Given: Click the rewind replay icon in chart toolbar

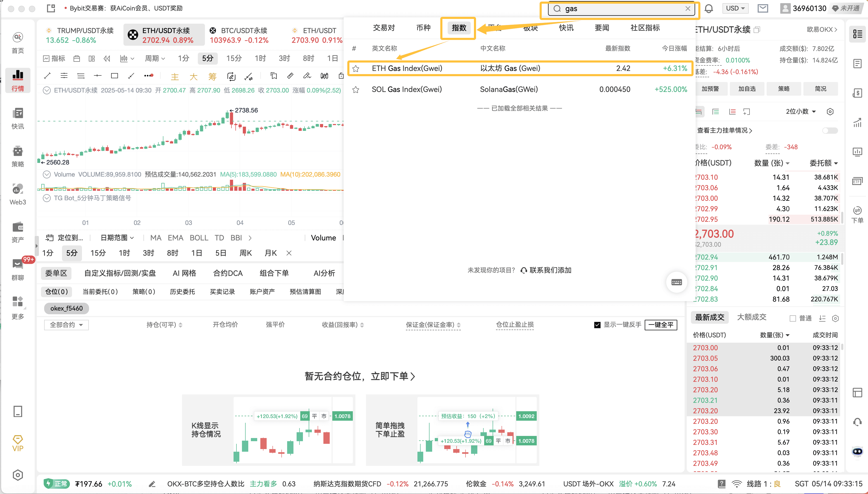Looking at the screenshot, I should coord(107,58).
